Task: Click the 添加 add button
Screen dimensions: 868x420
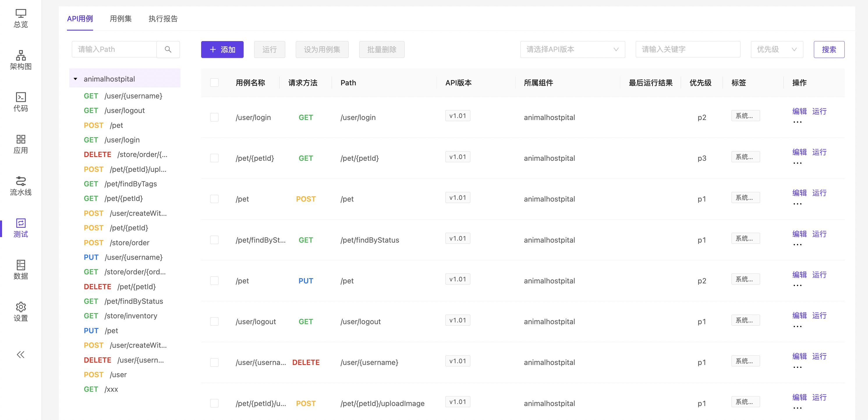Action: click(222, 50)
